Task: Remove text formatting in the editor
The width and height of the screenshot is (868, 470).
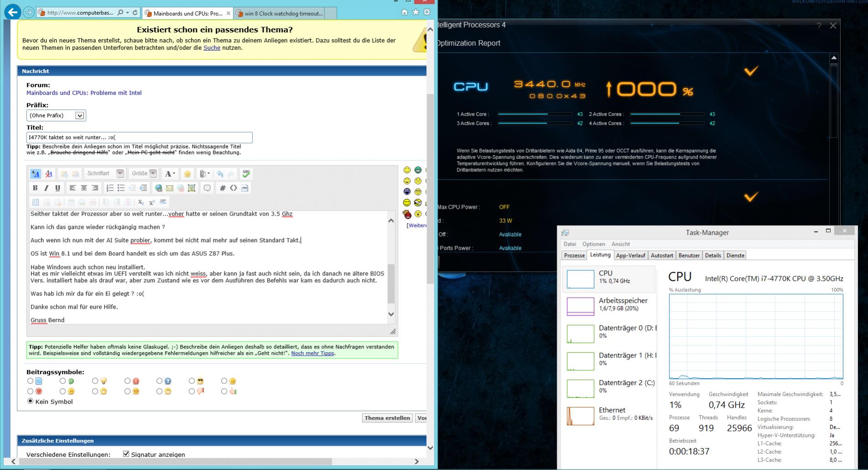Action: 49,174
